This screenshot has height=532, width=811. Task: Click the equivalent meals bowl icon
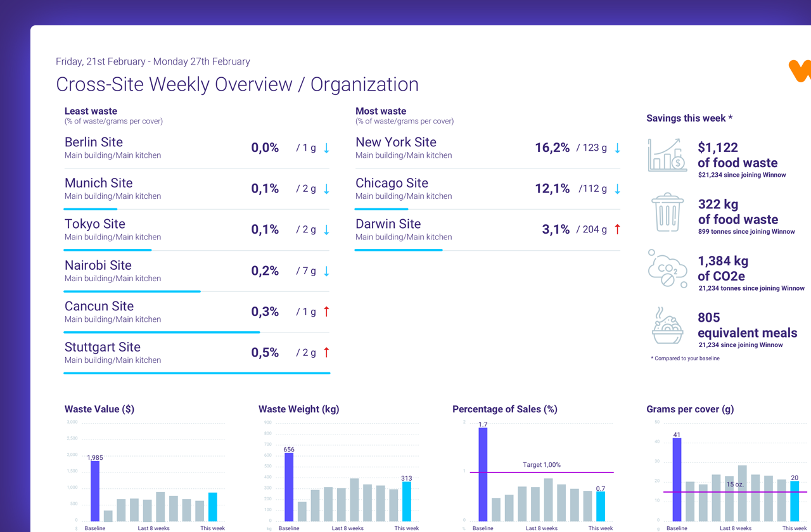tap(667, 326)
